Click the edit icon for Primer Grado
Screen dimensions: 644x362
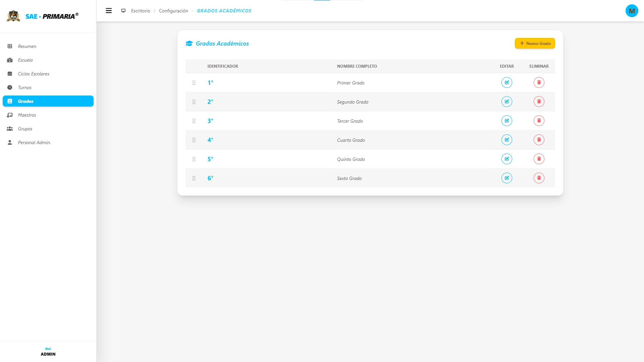[506, 82]
